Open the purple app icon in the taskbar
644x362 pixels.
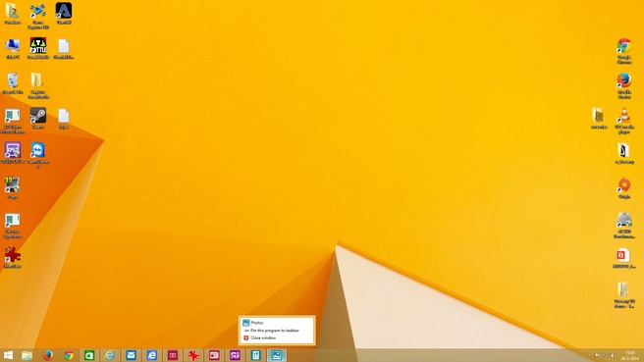pyautogui.click(x=235, y=355)
